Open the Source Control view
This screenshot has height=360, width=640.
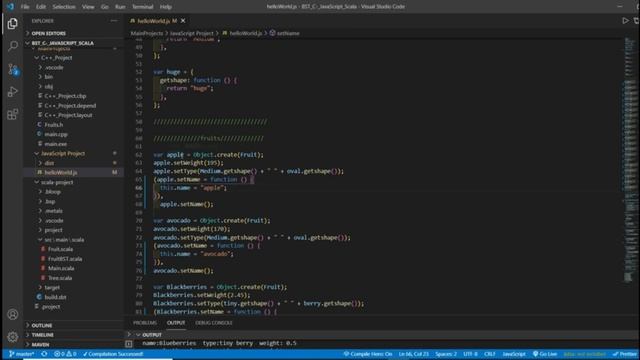(13, 69)
